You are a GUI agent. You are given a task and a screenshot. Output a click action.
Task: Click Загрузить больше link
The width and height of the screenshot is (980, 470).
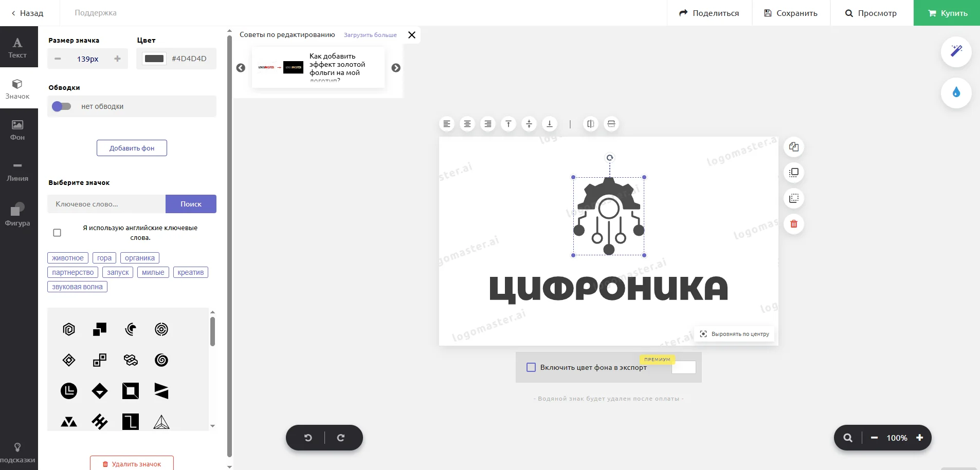click(370, 35)
